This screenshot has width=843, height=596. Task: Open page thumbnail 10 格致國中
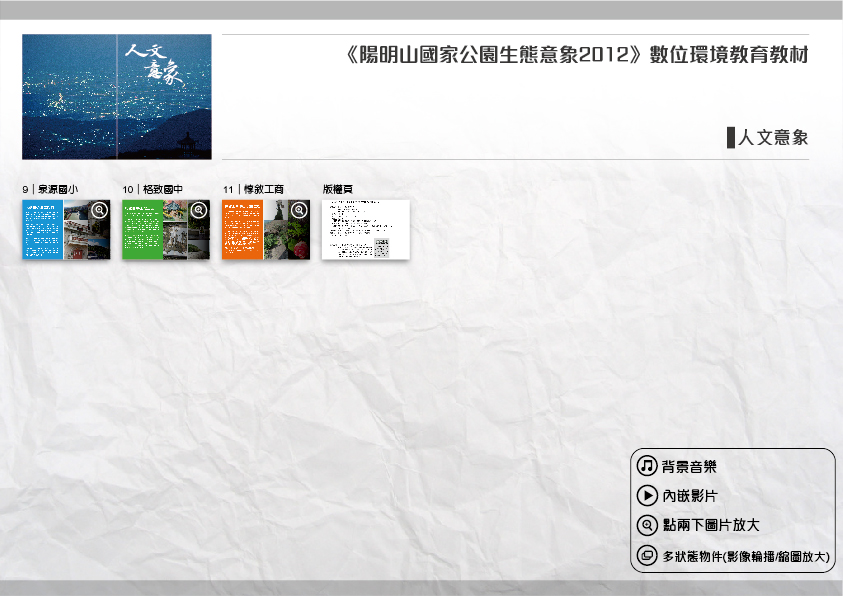(166, 229)
